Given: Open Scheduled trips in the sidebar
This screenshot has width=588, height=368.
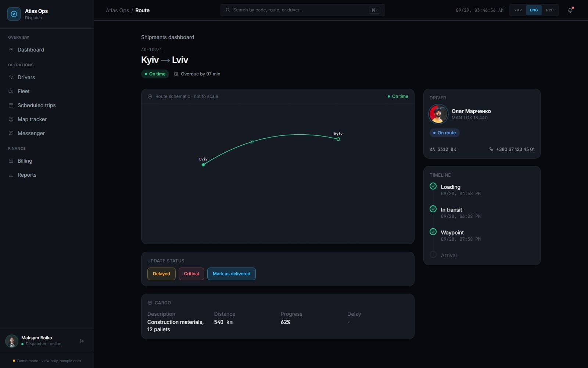Looking at the screenshot, I should pyautogui.click(x=47, y=105).
